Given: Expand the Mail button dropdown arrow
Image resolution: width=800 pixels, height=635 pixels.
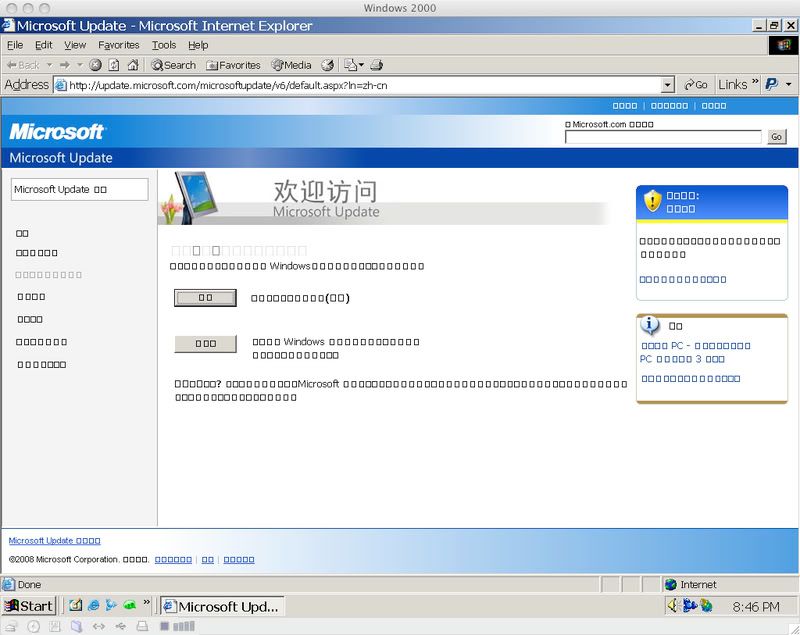Looking at the screenshot, I should [x=361, y=65].
